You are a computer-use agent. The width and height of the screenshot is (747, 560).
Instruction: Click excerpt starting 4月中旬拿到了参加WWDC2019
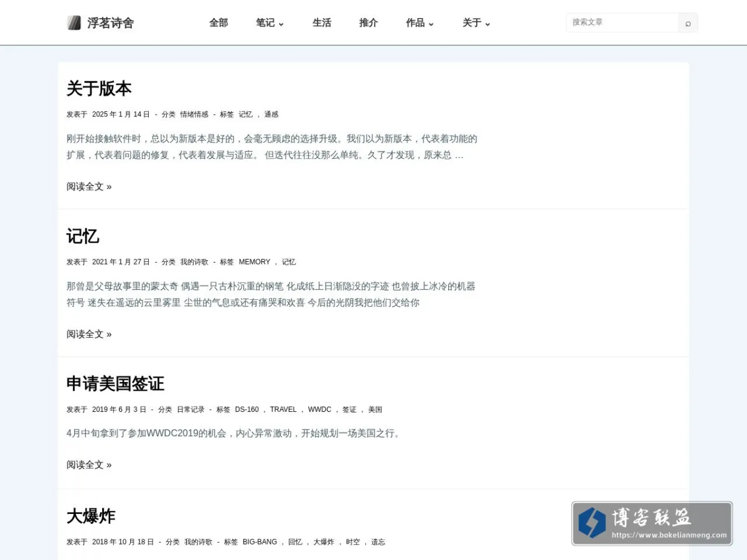[234, 433]
